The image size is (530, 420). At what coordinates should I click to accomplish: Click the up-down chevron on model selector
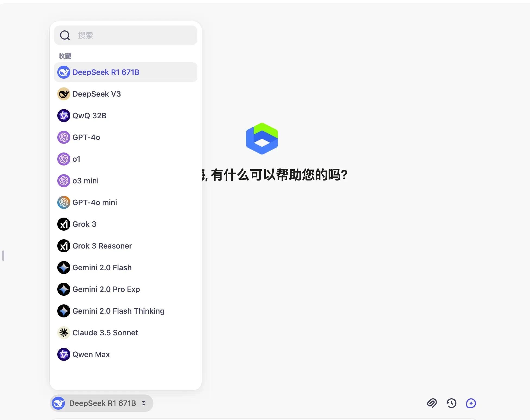pos(144,403)
